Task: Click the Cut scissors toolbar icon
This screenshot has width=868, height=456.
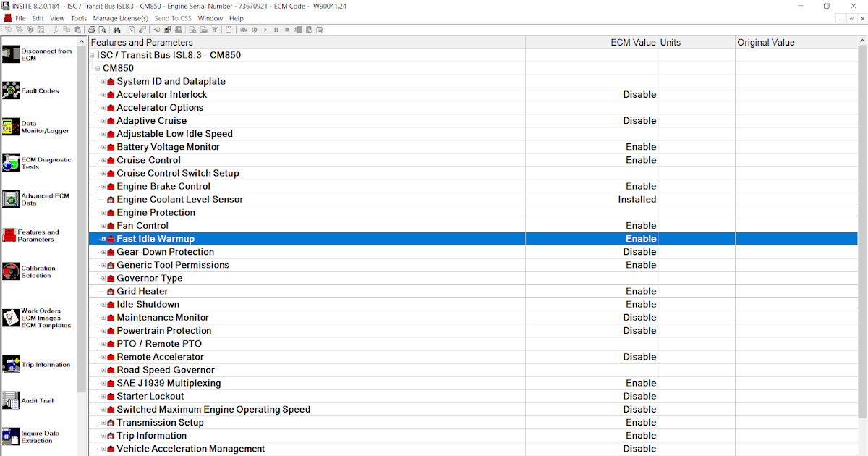Action: [x=56, y=30]
